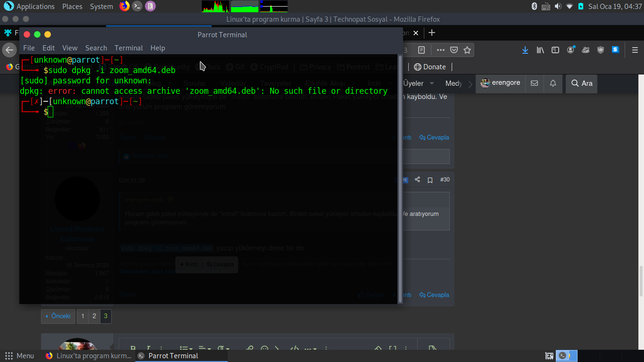Open the Firefox hamburger menu
The height and width of the screenshot is (362, 644).
click(635, 50)
